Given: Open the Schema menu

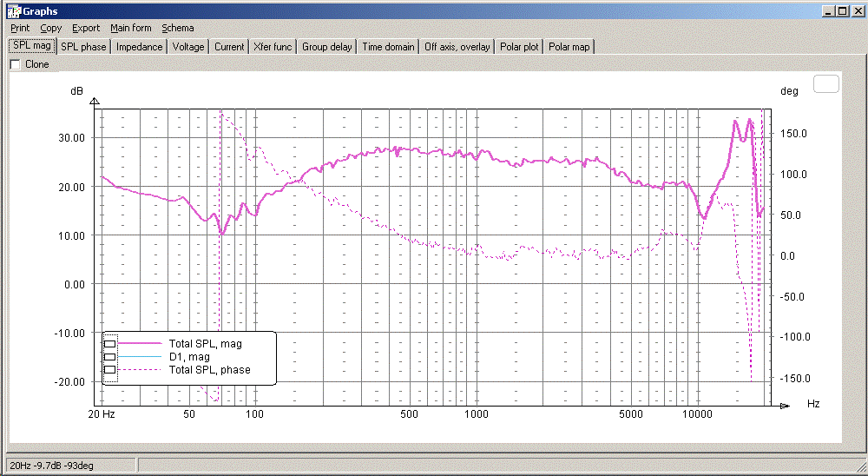Looking at the screenshot, I should pos(178,28).
